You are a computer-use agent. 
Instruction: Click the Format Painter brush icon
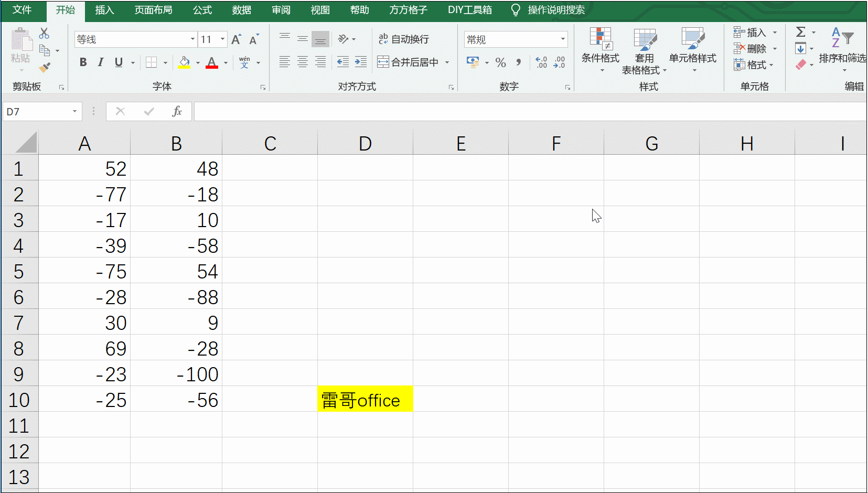pyautogui.click(x=45, y=67)
